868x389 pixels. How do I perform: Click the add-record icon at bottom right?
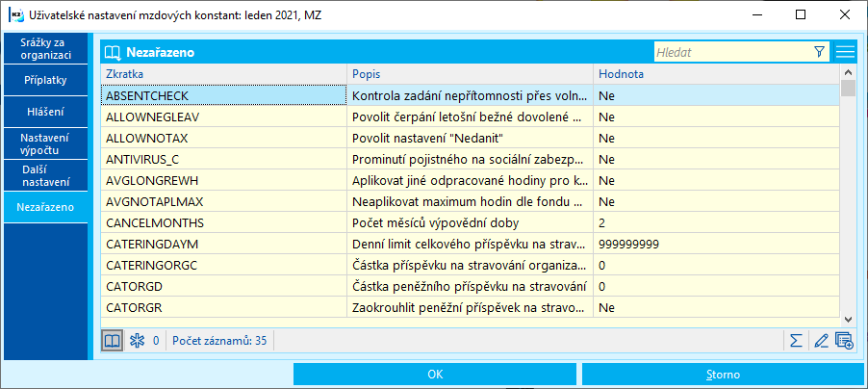click(x=844, y=342)
